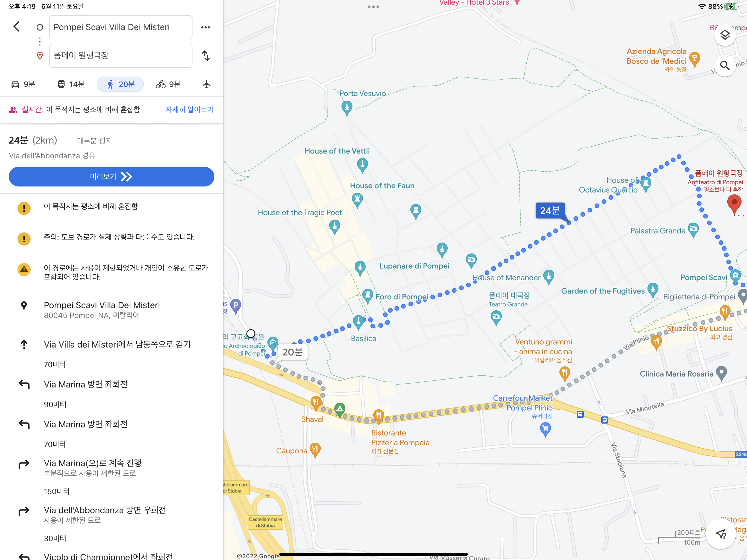The width and height of the screenshot is (747, 560).
Task: Select step Via Marina(으)로 계속 진행
Action: click(x=112, y=468)
